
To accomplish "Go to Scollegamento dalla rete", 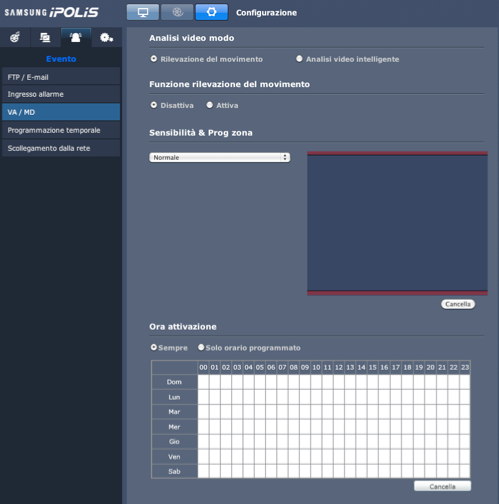I will [61, 148].
